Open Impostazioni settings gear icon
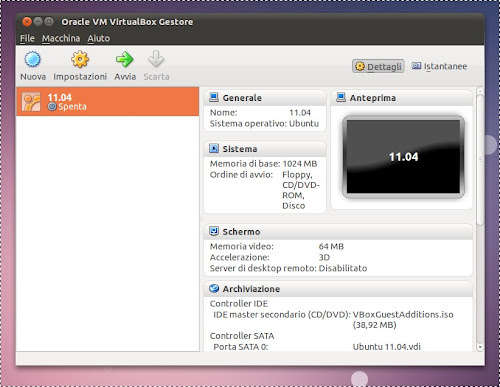 pyautogui.click(x=80, y=59)
